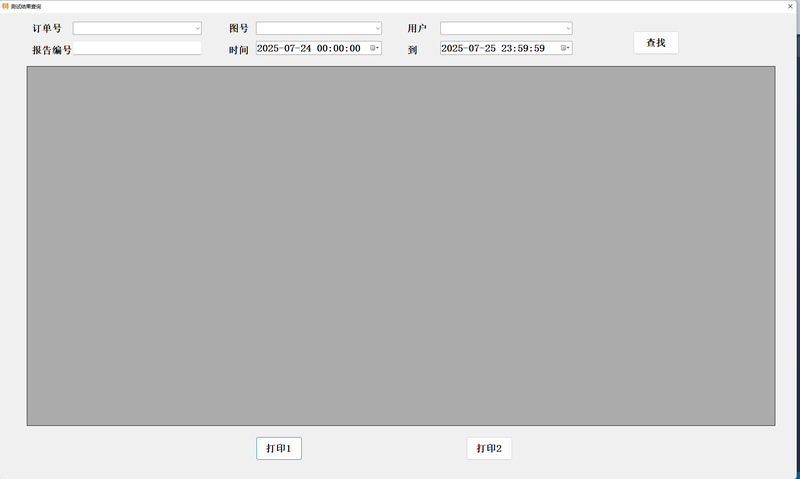Click the 查找 search button
800x479 pixels.
pos(656,43)
